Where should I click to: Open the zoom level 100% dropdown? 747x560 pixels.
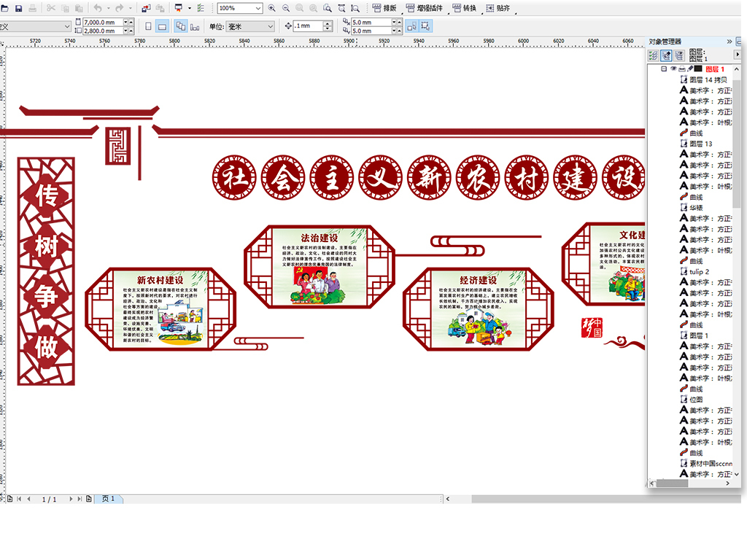258,8
